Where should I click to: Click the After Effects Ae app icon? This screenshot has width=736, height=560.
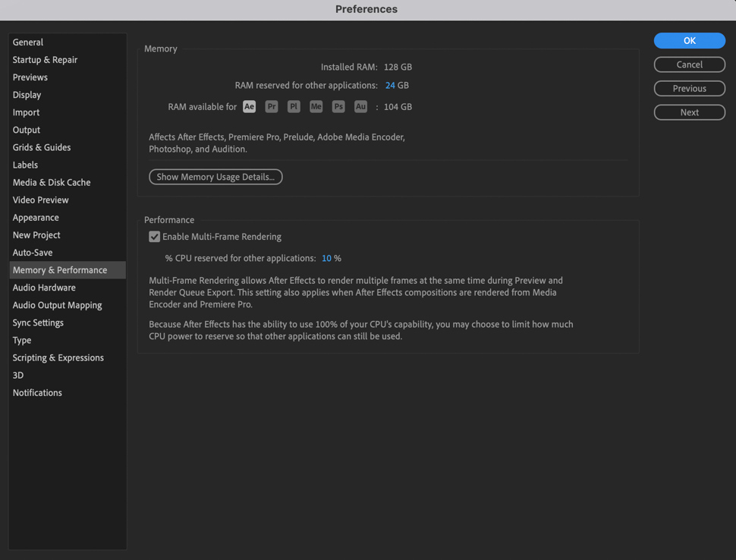[x=249, y=106]
